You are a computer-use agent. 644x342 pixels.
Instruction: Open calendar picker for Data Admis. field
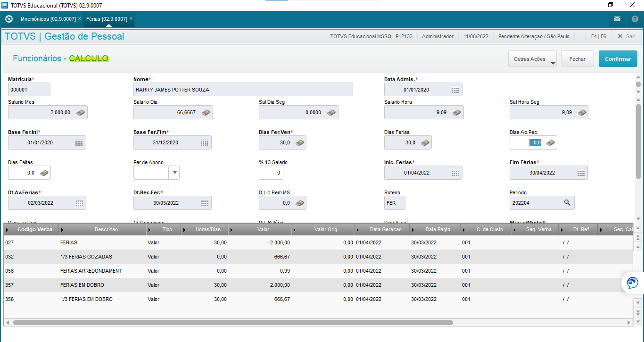coord(455,90)
